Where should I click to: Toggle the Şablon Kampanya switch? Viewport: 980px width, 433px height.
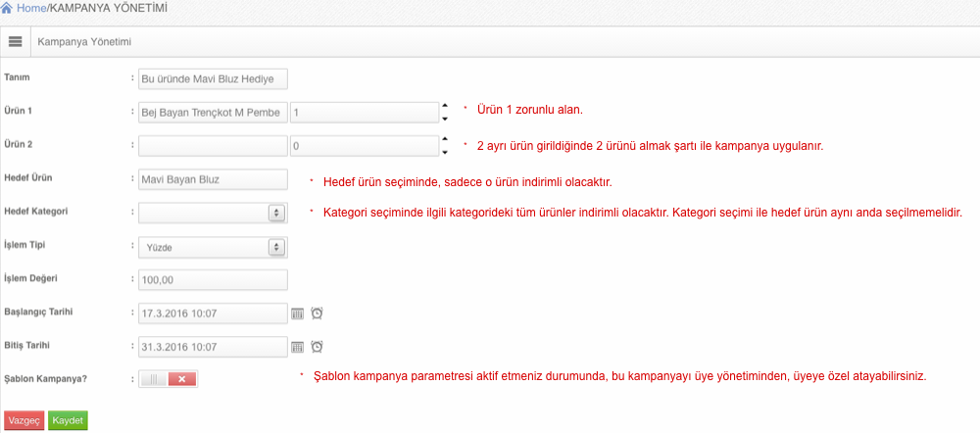click(x=169, y=379)
